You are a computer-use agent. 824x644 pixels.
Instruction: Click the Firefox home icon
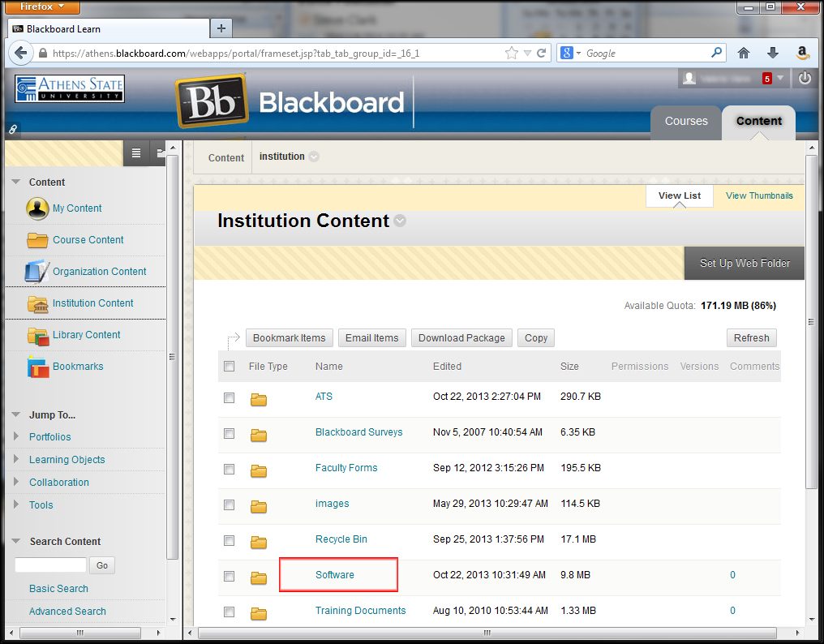pos(744,53)
